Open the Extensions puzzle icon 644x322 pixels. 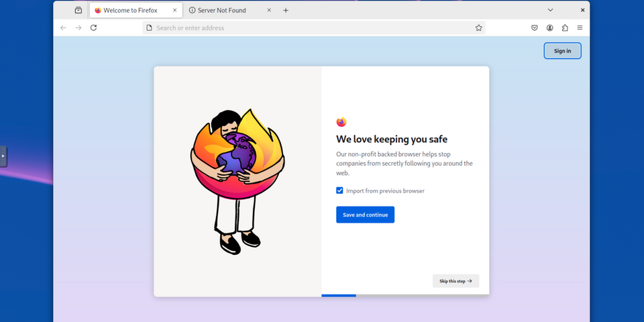(565, 28)
